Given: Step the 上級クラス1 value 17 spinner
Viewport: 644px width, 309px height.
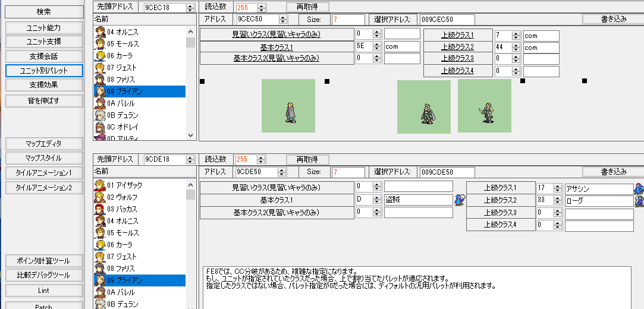Looking at the screenshot, I should click(x=557, y=188).
